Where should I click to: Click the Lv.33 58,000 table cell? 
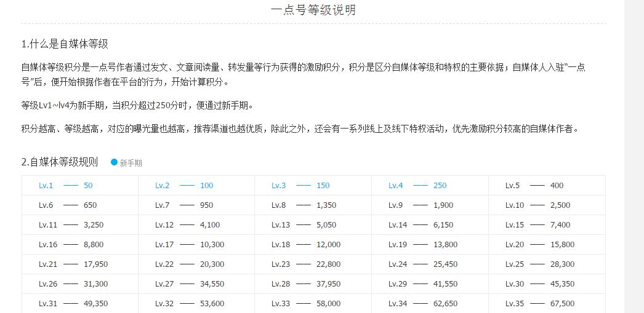(313, 304)
